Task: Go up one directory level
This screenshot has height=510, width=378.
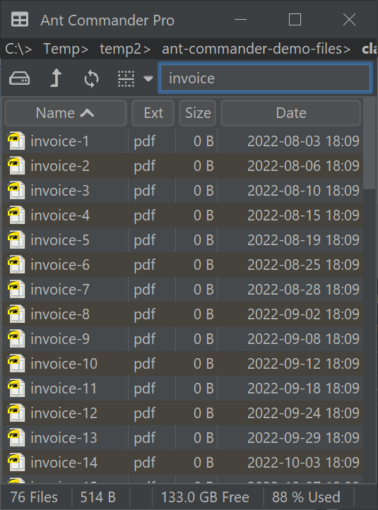Action: (56, 79)
